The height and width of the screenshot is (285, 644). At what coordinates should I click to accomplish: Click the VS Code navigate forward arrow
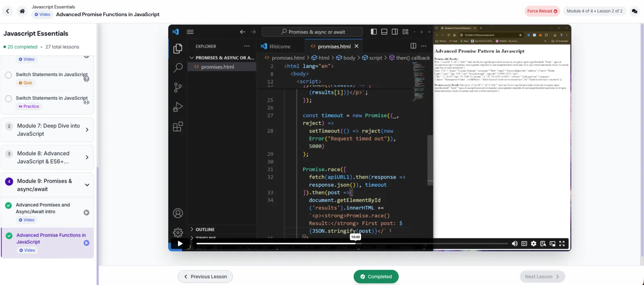(x=253, y=32)
